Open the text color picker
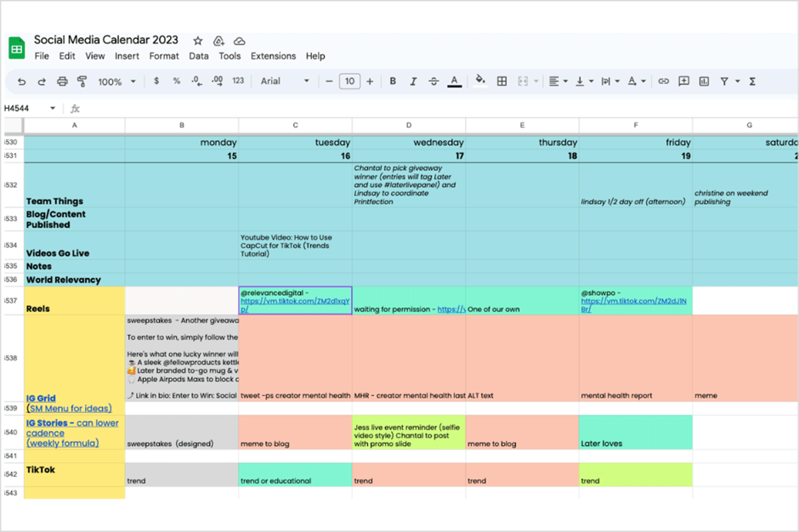The image size is (799, 532). point(456,81)
